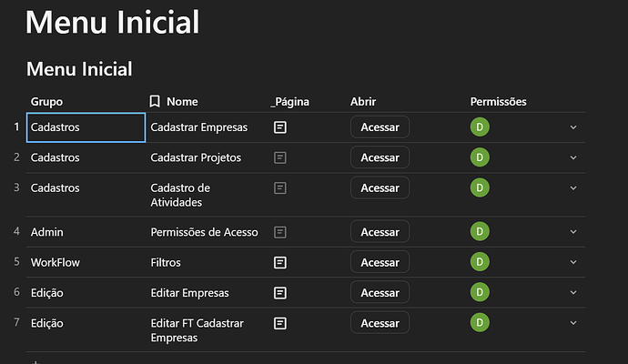Screen dimensions: 628x364
Task: Expand chevron on Editar Empresas row
Action: (x=573, y=293)
